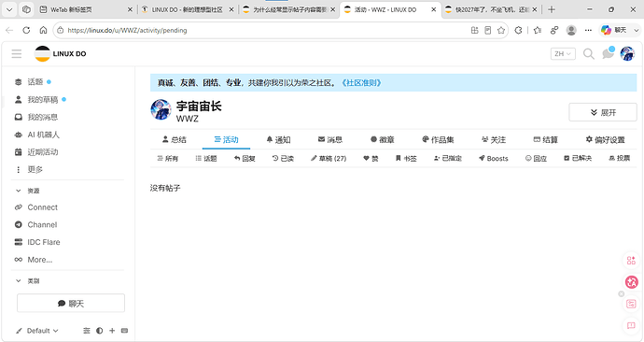Switch to the 关注 profile tab
Image resolution: width=644 pixels, height=342 pixels.
[x=494, y=140]
